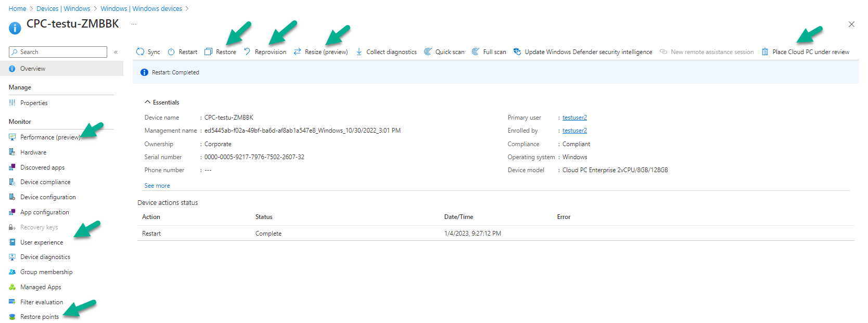The width and height of the screenshot is (868, 323).
Task: Click the Date/Time column header
Action: [459, 217]
